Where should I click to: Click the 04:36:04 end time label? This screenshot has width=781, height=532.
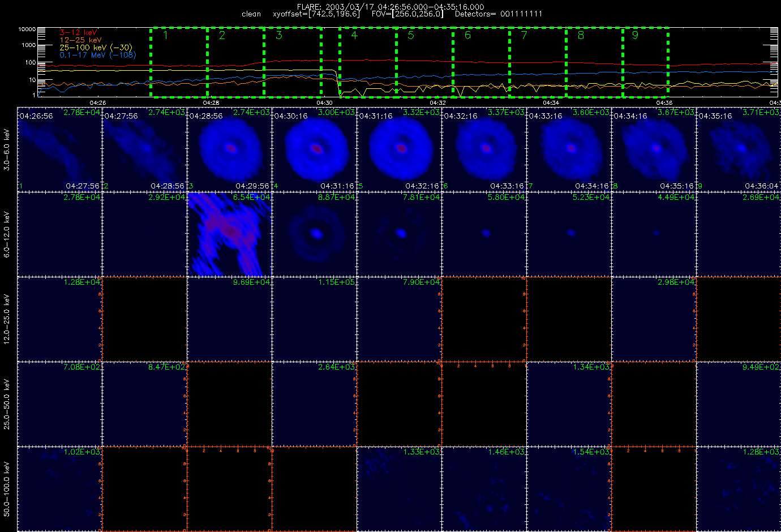coord(762,186)
